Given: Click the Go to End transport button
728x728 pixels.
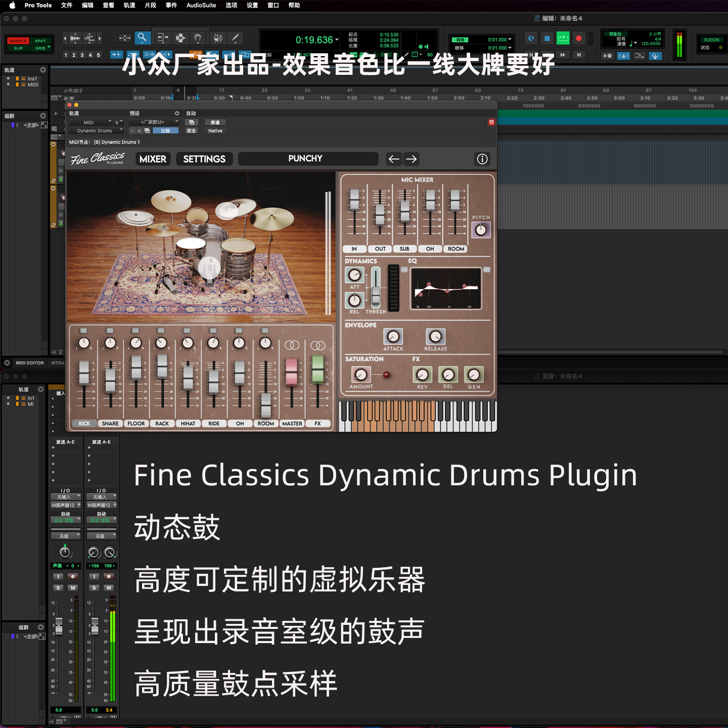Looking at the screenshot, I should point(579,55).
